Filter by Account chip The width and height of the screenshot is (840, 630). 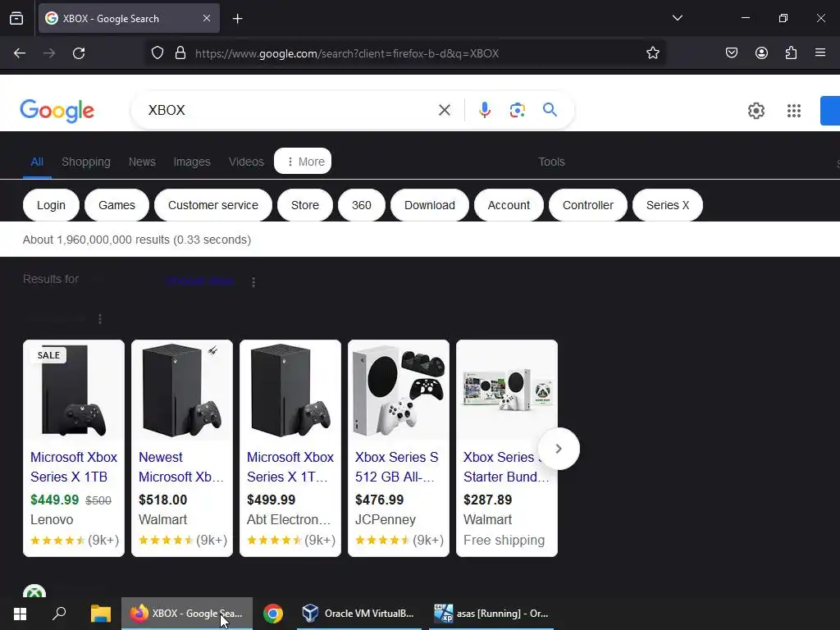509,205
